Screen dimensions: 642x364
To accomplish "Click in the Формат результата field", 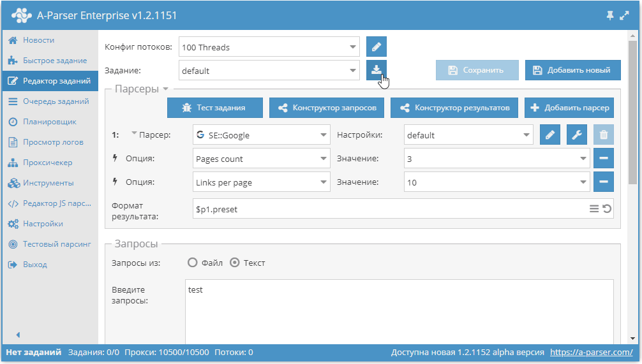I will coord(403,209).
